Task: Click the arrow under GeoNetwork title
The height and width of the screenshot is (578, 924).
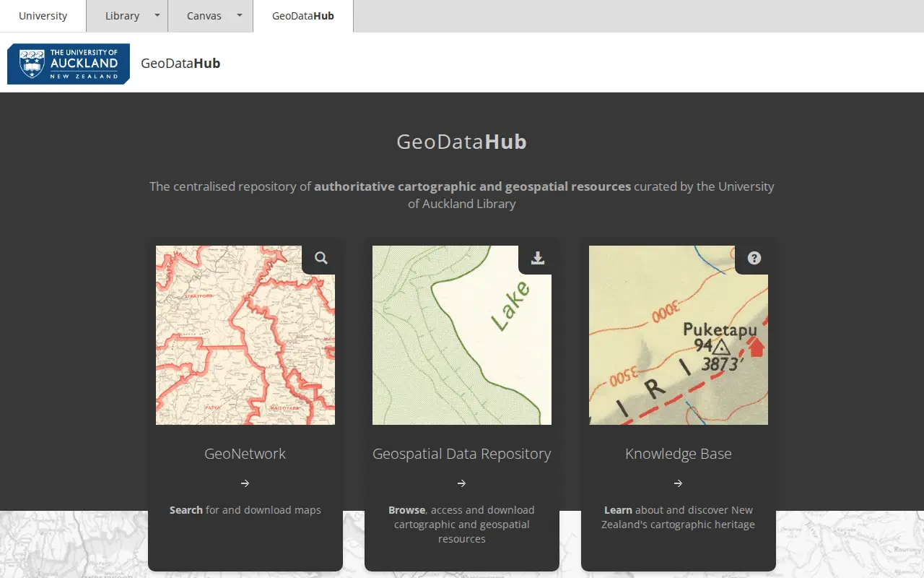Action: click(x=245, y=483)
